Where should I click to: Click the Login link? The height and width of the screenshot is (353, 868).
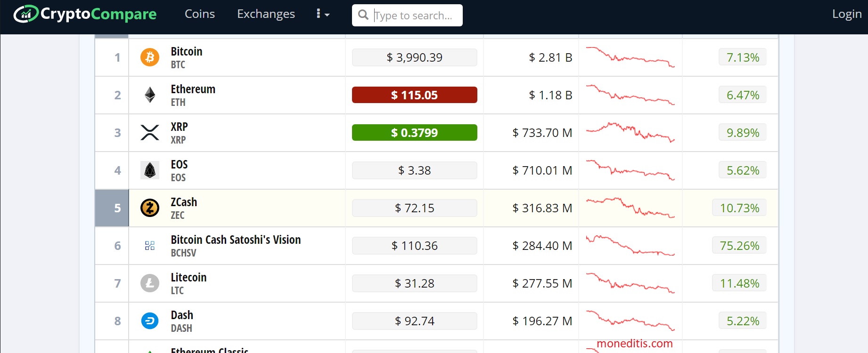click(847, 14)
